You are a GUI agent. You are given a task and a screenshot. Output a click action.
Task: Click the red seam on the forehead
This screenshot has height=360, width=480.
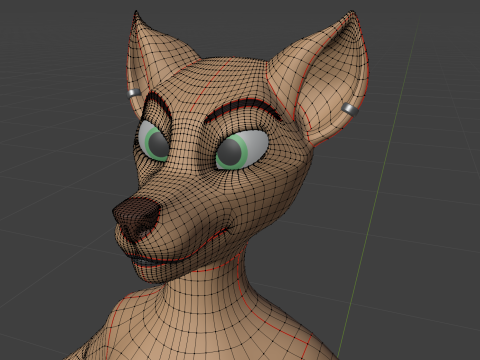point(210,85)
